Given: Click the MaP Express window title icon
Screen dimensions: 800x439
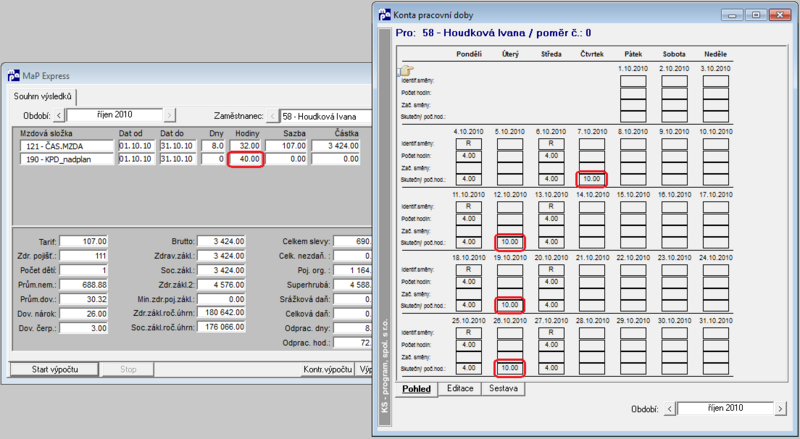Looking at the screenshot, I should 14,76.
